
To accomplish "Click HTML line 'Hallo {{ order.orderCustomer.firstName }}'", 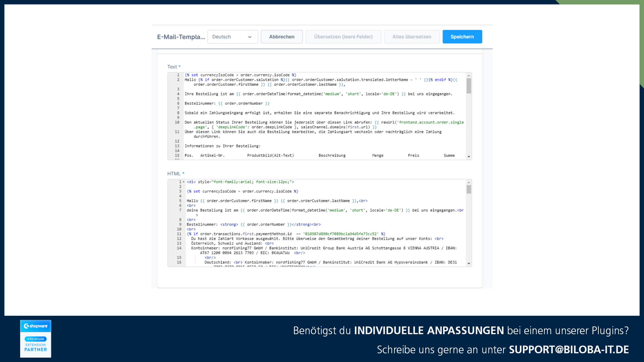I will (x=277, y=201).
